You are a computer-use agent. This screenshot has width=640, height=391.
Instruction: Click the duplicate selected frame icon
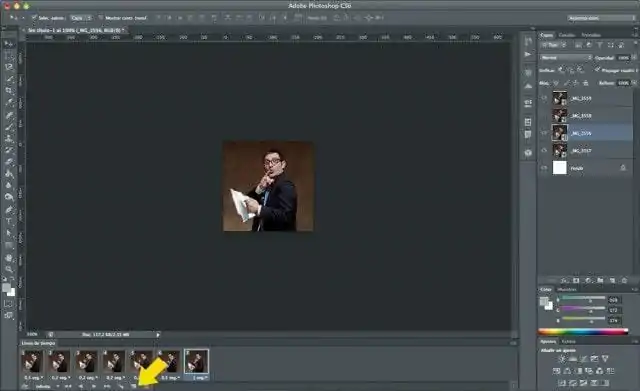[x=133, y=386]
